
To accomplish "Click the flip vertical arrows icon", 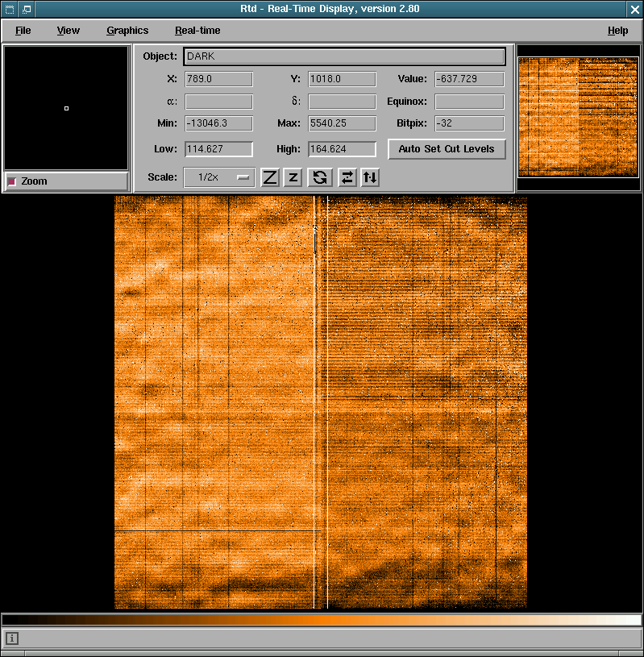I will [x=370, y=177].
